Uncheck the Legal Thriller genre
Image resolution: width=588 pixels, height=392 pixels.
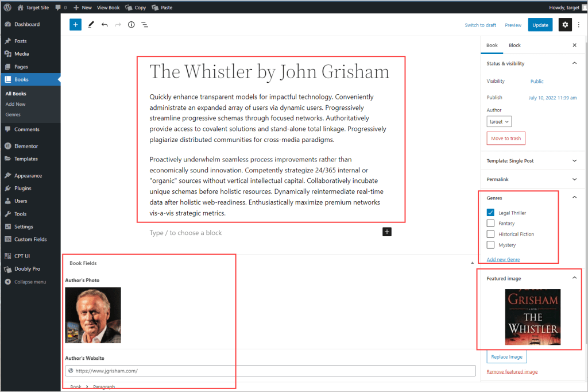(x=490, y=213)
